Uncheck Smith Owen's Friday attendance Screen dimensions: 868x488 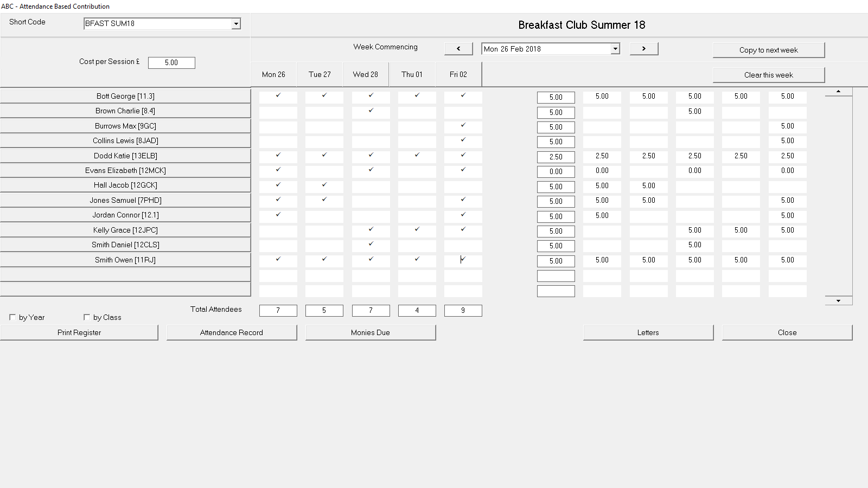tap(463, 260)
